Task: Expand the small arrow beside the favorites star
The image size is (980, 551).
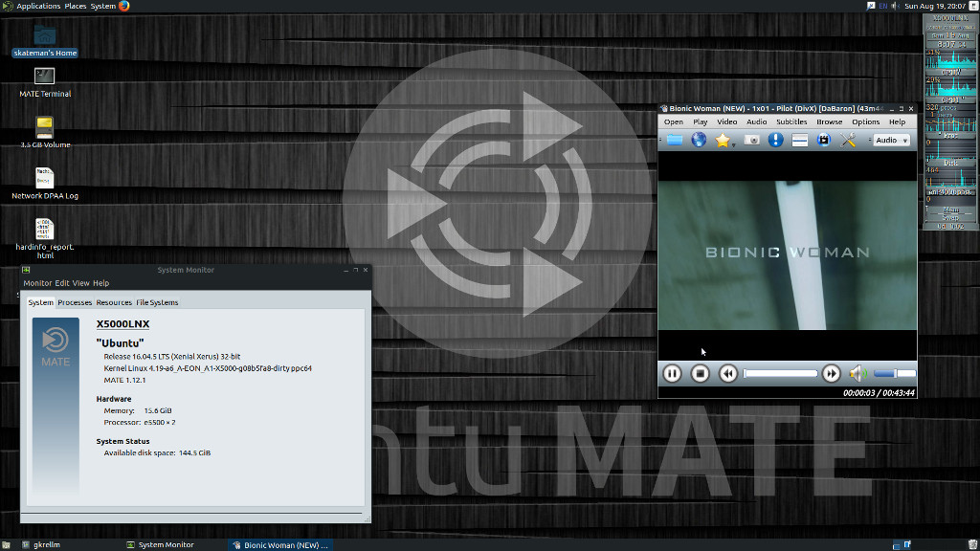Action: point(733,145)
